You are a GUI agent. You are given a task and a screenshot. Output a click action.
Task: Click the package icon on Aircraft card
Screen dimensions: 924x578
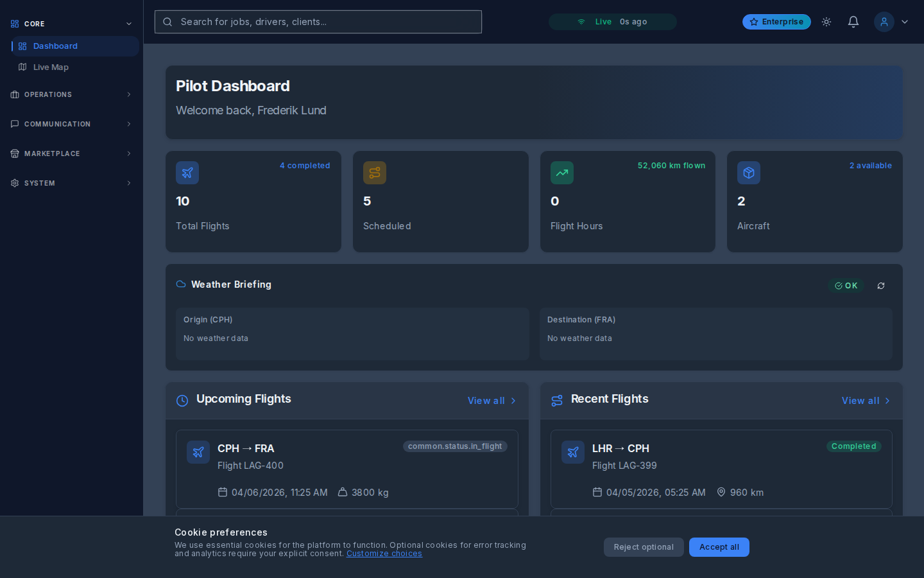[x=749, y=173]
